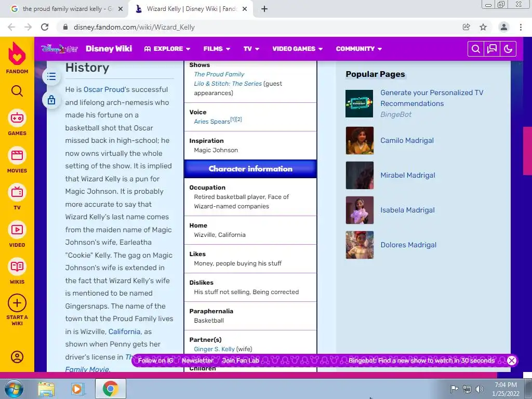Open the Dolores Madrigal page link
The image size is (532, 399).
click(x=408, y=245)
